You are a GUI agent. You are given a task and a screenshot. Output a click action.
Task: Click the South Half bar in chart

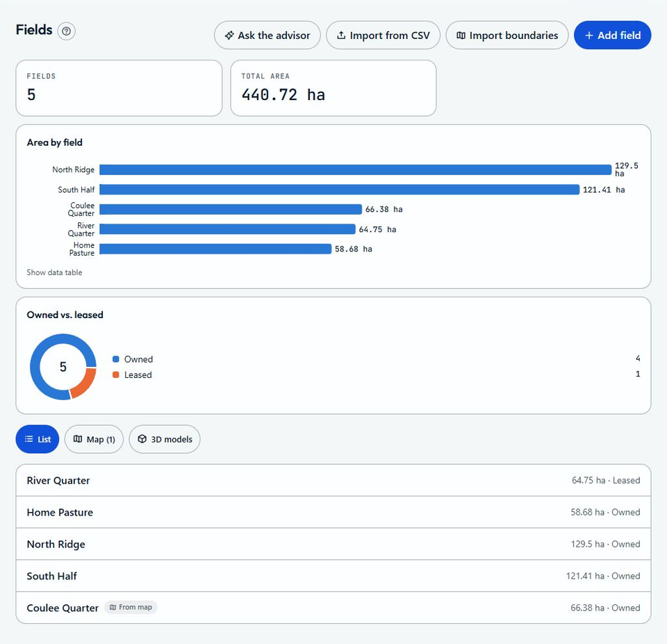[x=340, y=190]
